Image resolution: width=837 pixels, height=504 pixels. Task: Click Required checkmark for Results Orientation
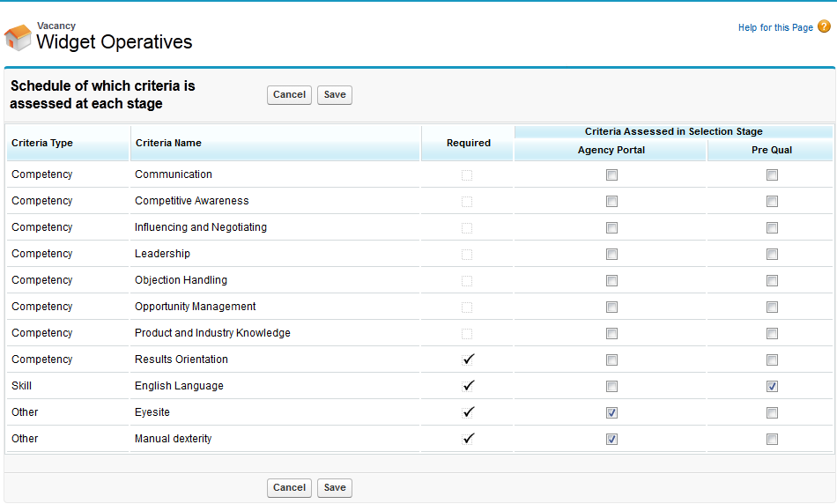pyautogui.click(x=468, y=359)
